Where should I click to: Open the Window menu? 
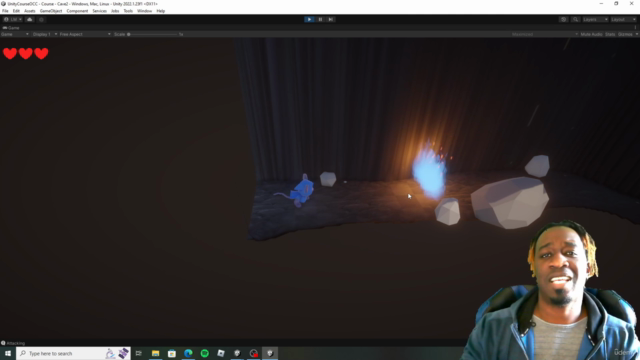click(144, 11)
